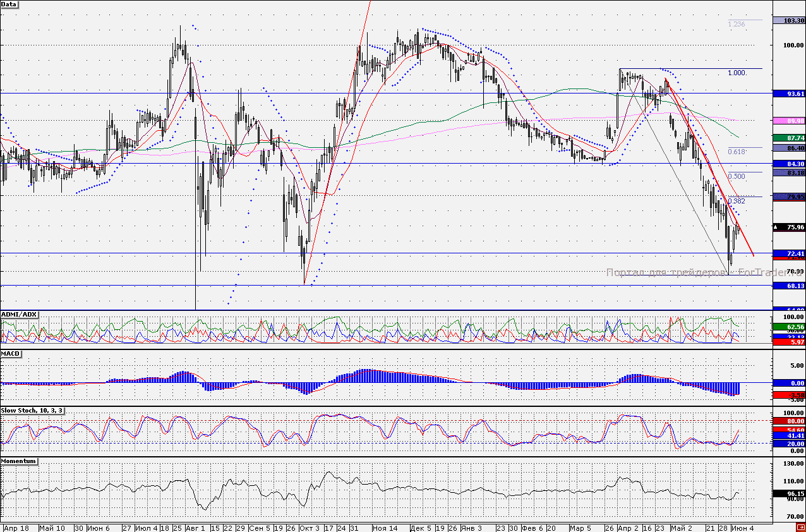
Task: Select the MACD indicator panel label
Action: [11, 354]
